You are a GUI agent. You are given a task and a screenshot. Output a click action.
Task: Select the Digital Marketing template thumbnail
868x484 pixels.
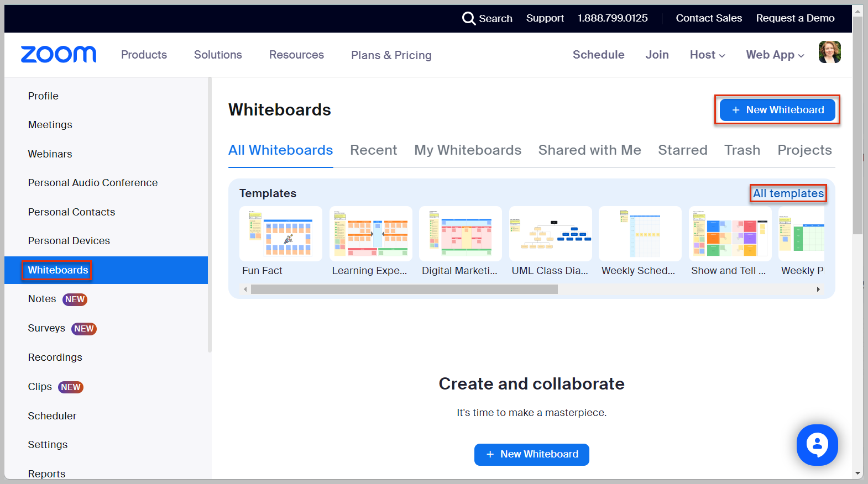[x=461, y=234]
